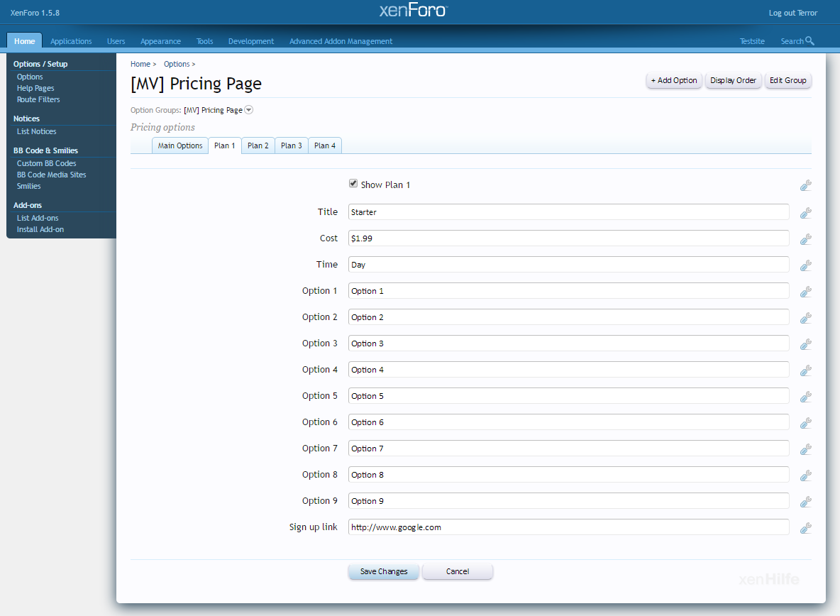This screenshot has width=840, height=616.
Task: Click the Cost input showing $1.99
Action: click(568, 238)
